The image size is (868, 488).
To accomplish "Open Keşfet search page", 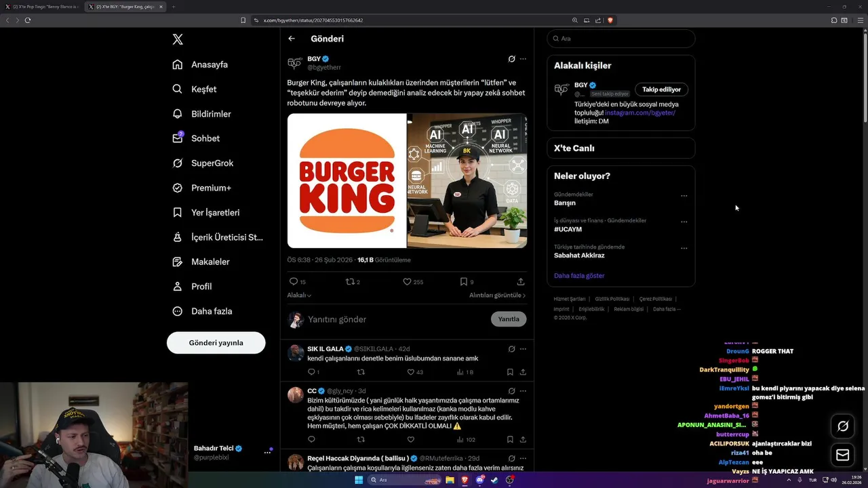I will [x=195, y=89].
